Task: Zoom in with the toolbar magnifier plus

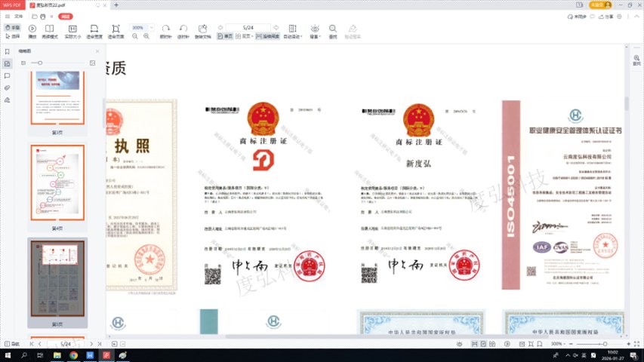Action: coord(146,36)
